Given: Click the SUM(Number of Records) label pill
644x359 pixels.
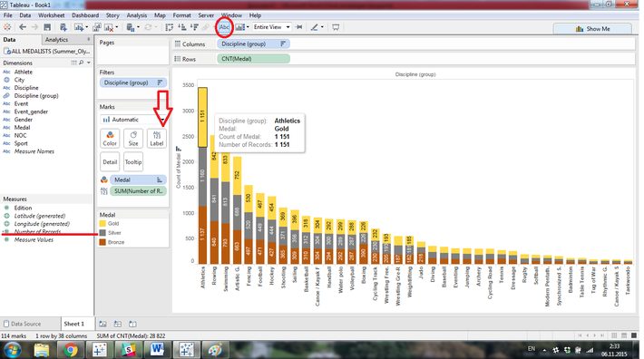Looking at the screenshot, I should click(x=138, y=191).
